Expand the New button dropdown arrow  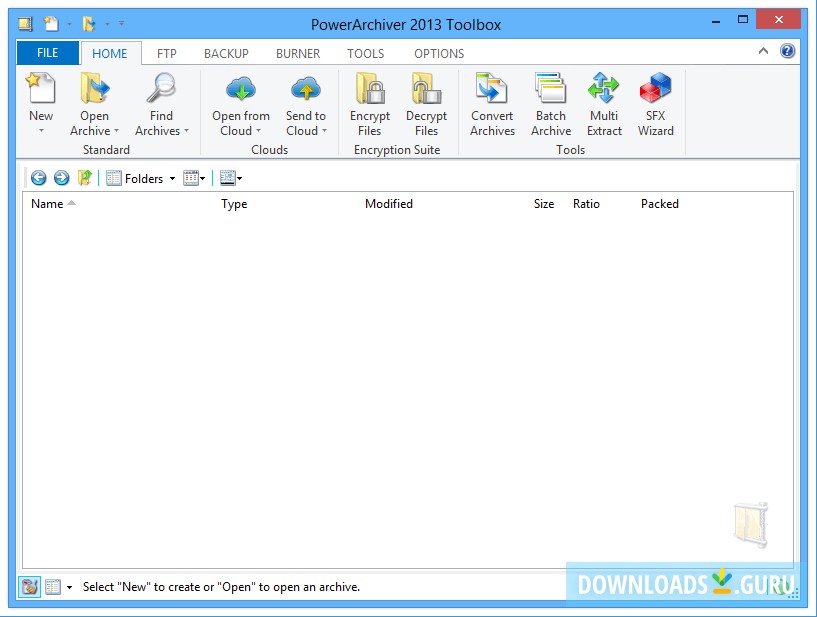coord(41,131)
